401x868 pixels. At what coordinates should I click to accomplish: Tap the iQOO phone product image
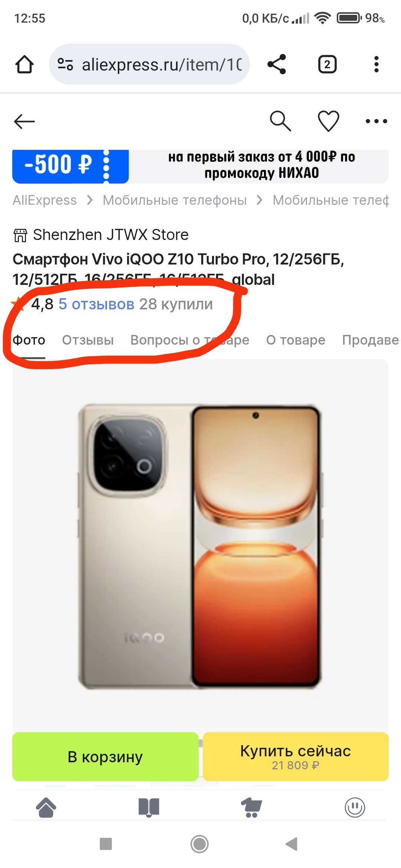pyautogui.click(x=200, y=546)
